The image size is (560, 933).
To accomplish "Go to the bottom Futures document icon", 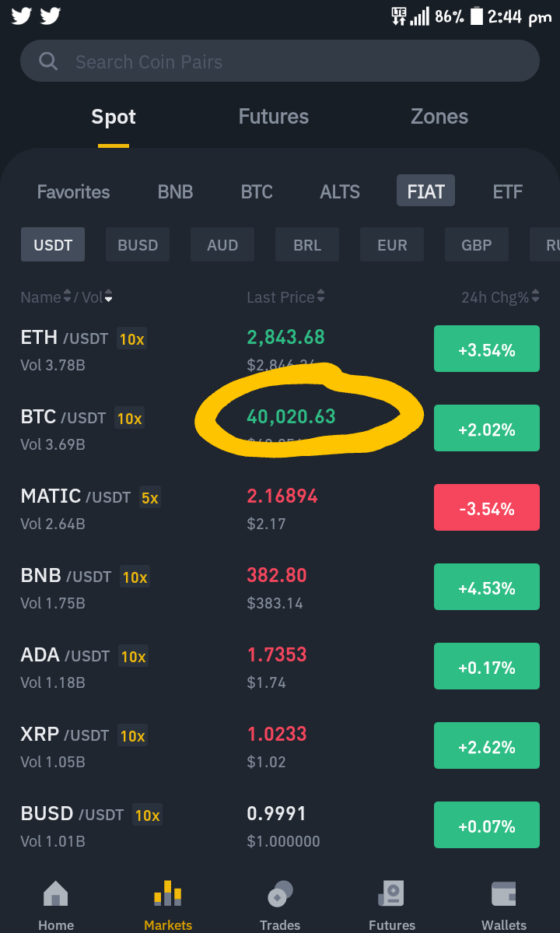I will (392, 894).
